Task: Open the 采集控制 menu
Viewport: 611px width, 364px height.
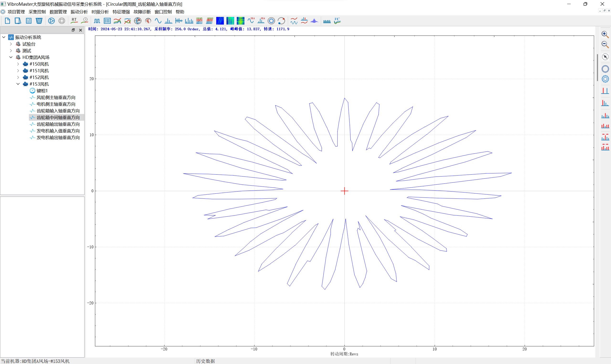Action: (37, 12)
